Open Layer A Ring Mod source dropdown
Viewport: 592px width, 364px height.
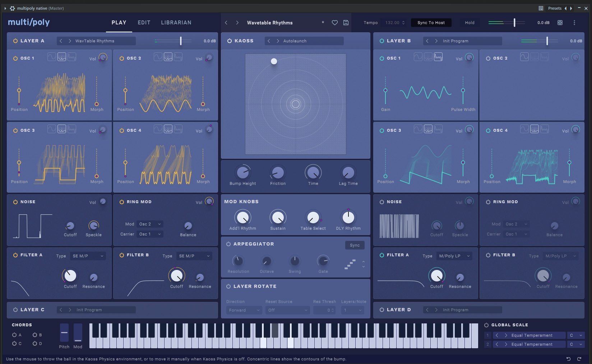[150, 224]
